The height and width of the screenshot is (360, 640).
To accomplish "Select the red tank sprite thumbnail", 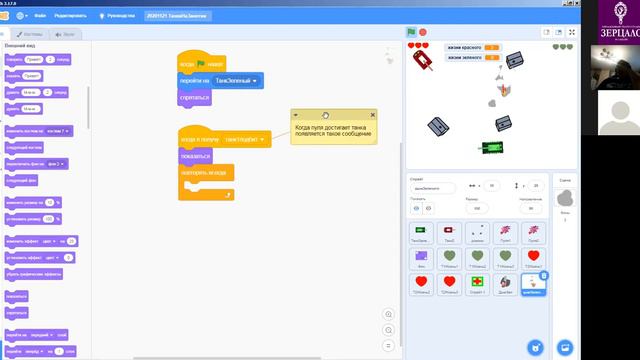I will (449, 233).
